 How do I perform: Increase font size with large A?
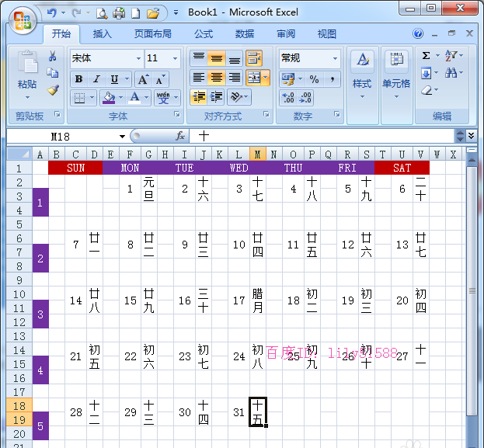click(143, 80)
